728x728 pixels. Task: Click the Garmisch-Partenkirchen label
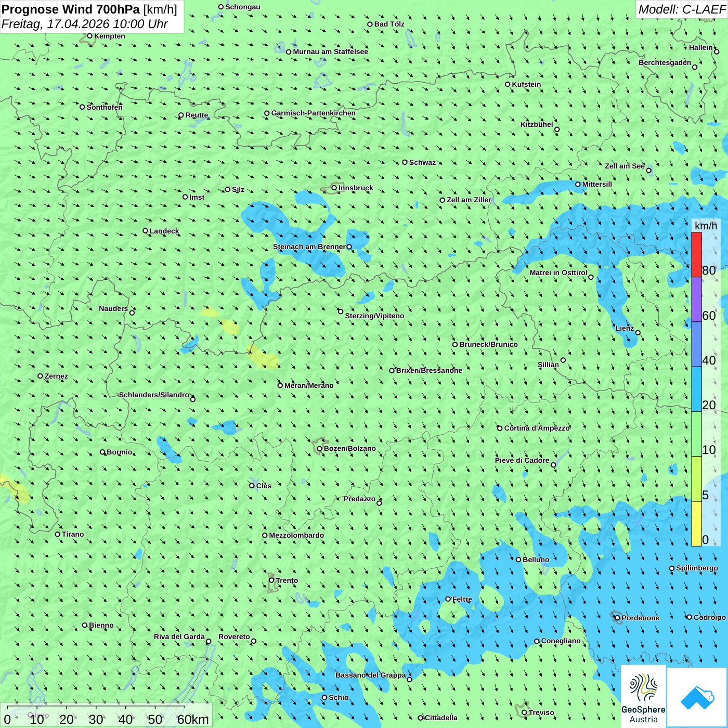(314, 113)
